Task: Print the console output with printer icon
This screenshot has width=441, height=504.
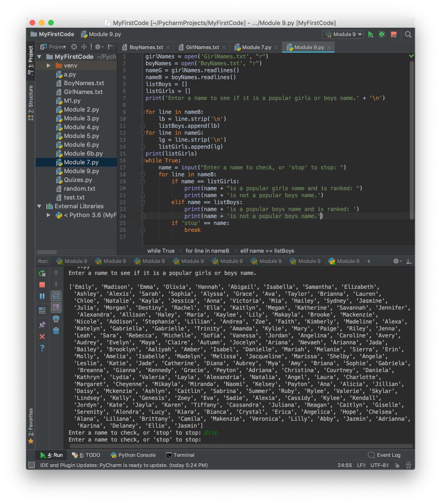Action: 56,319
